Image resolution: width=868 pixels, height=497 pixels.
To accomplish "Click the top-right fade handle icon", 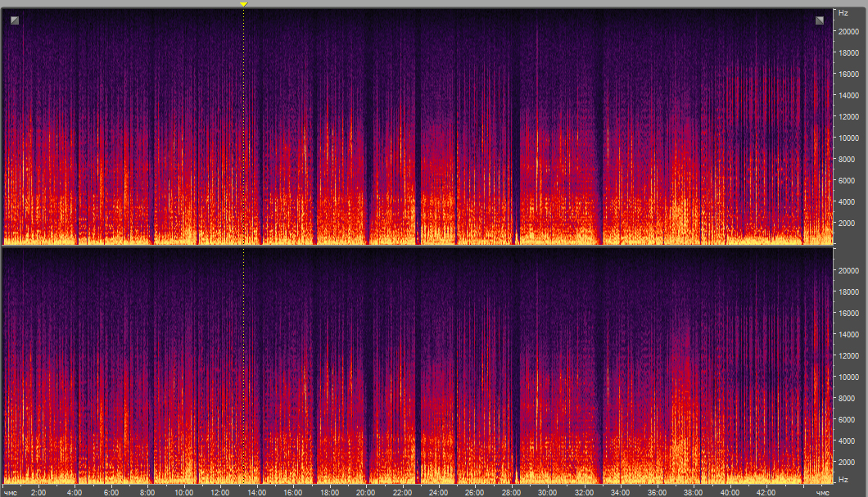I will pyautogui.click(x=820, y=20).
